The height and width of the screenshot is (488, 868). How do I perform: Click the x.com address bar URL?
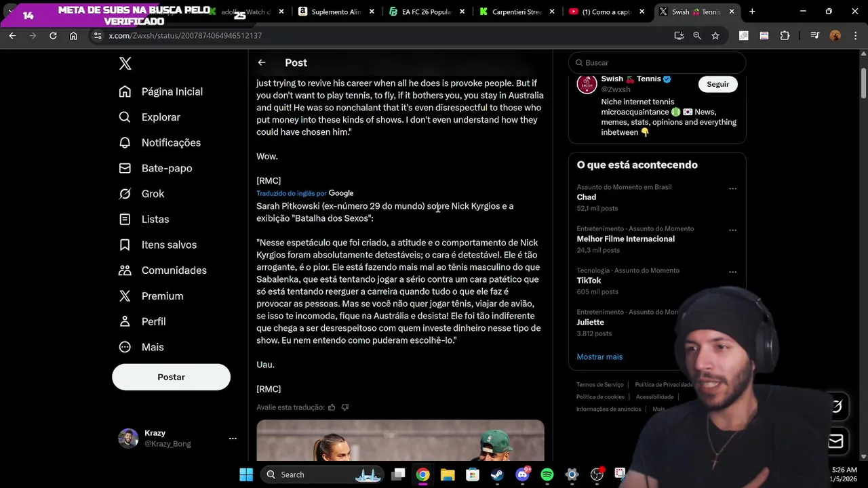tap(185, 35)
